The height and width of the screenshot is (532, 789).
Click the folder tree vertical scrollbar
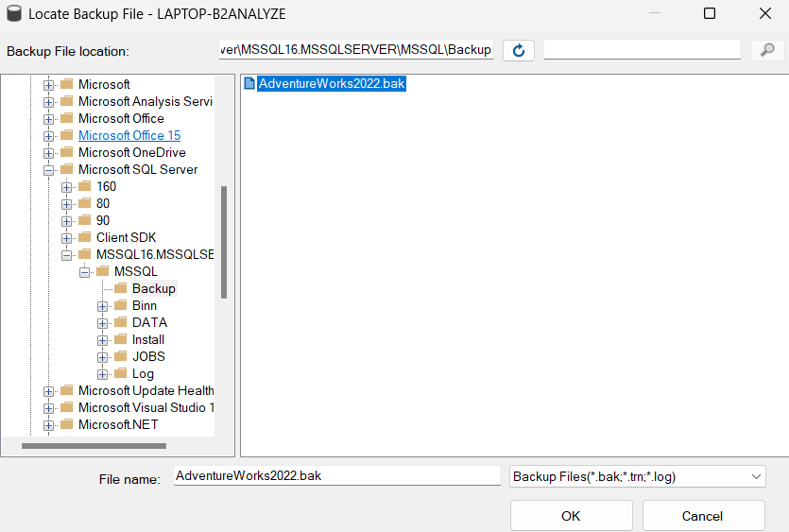click(224, 242)
